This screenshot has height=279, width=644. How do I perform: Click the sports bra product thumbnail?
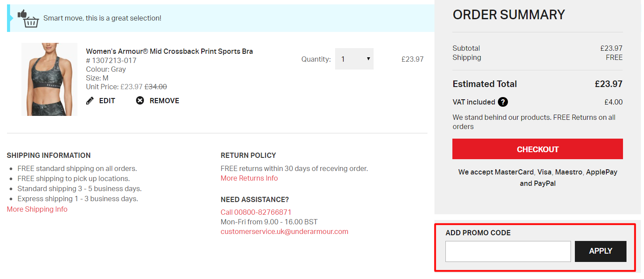(x=49, y=79)
